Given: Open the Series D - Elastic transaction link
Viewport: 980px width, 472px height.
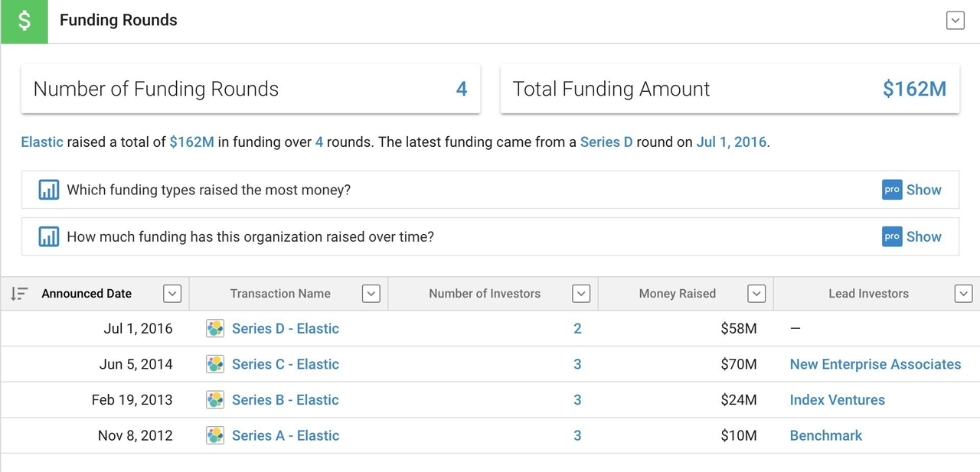Looking at the screenshot, I should tap(285, 329).
